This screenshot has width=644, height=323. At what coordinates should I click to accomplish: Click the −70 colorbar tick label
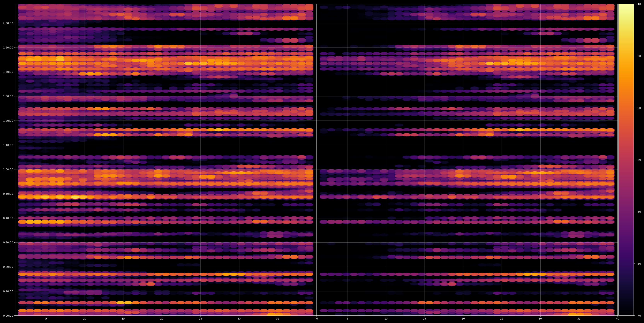pos(638,315)
